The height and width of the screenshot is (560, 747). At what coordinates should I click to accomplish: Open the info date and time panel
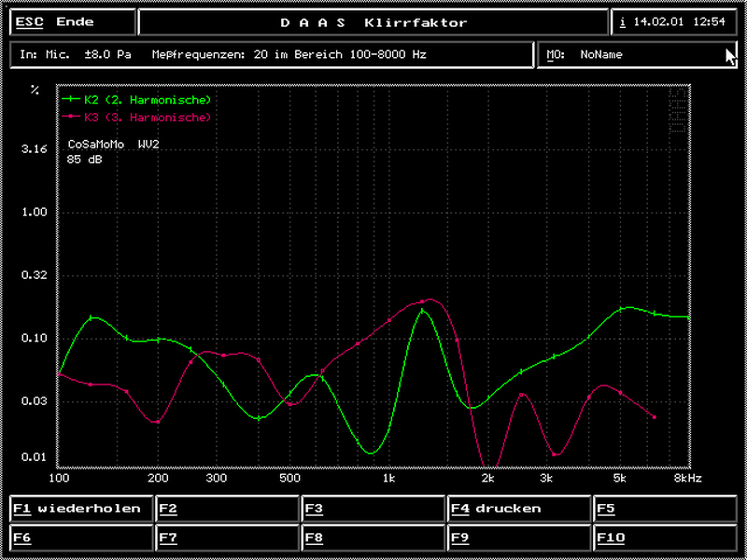[x=673, y=22]
